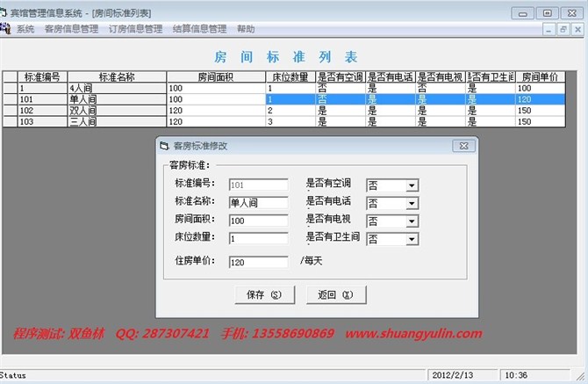Viewport: 588px width, 384px height.
Task: Click the application icon in main title bar
Action: [x=4, y=13]
